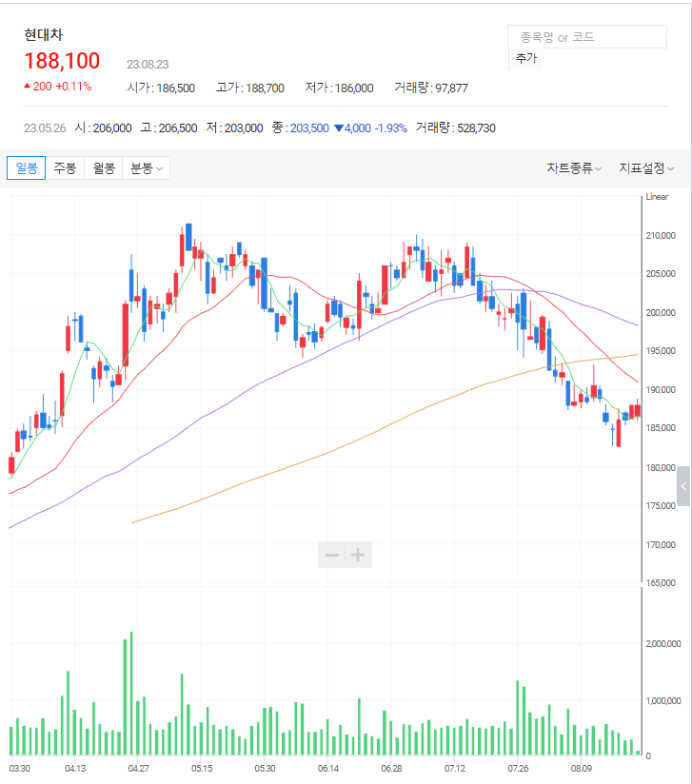Click the hovered date 23.05.26
This screenshot has width=692, height=784.
pyautogui.click(x=45, y=128)
